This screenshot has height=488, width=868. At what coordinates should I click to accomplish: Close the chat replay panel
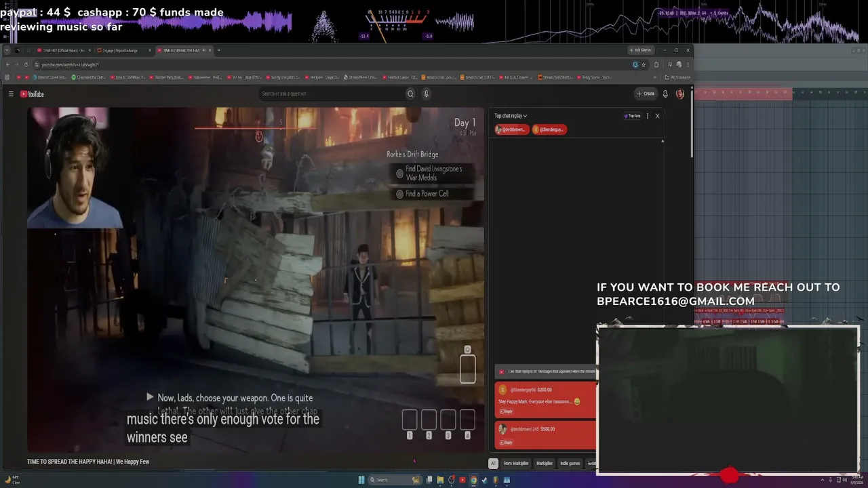coord(657,116)
